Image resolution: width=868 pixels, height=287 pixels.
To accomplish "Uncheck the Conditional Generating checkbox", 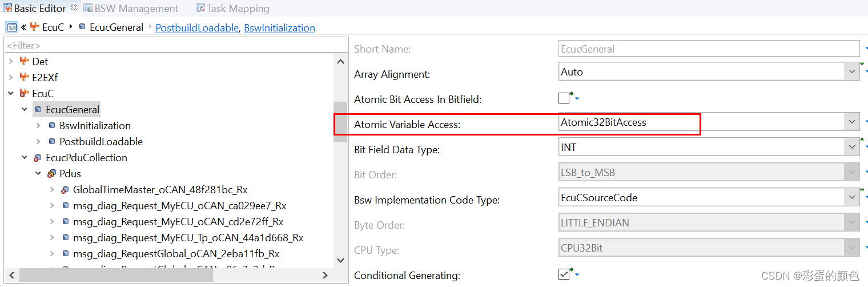I will click(564, 274).
